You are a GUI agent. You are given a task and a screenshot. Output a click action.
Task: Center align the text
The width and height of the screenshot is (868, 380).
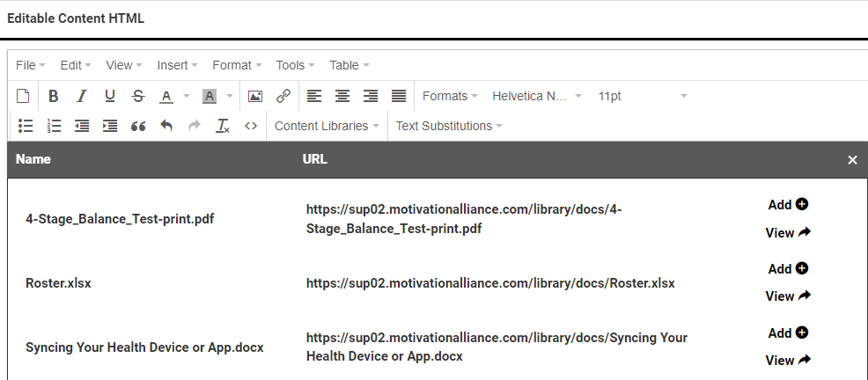pyautogui.click(x=342, y=96)
